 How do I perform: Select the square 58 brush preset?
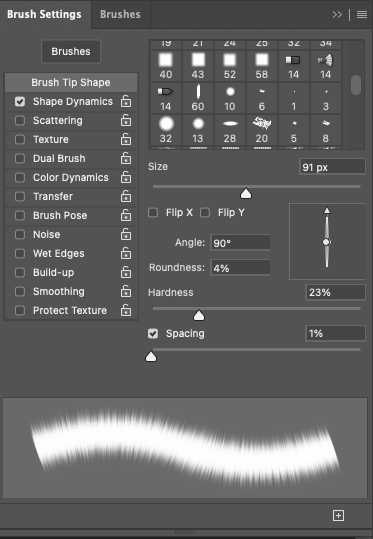(x=262, y=66)
